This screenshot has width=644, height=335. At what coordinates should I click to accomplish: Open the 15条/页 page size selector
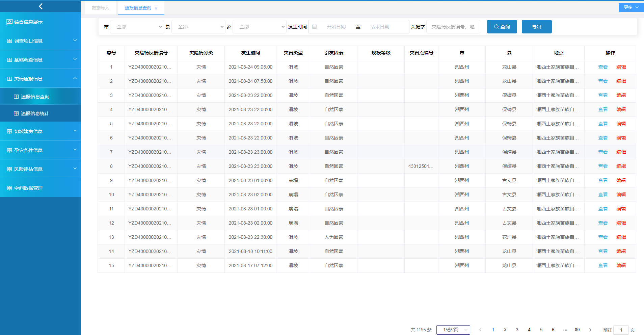[453, 330]
